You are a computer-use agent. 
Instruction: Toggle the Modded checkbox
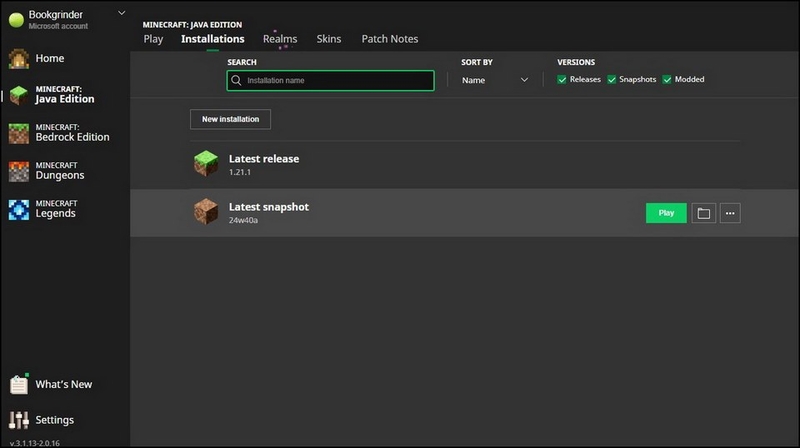pyautogui.click(x=667, y=80)
